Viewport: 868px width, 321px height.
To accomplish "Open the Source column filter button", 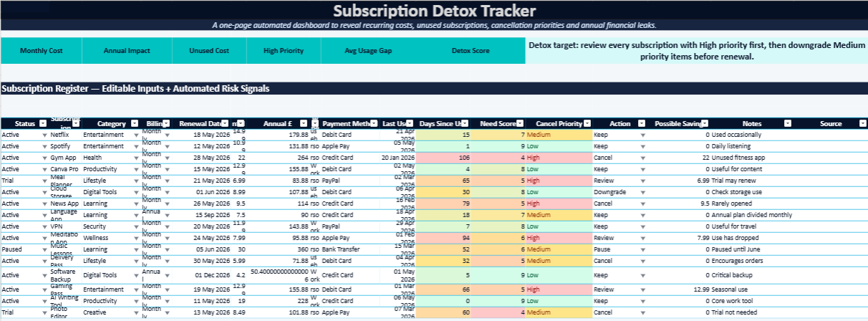I will [862, 124].
